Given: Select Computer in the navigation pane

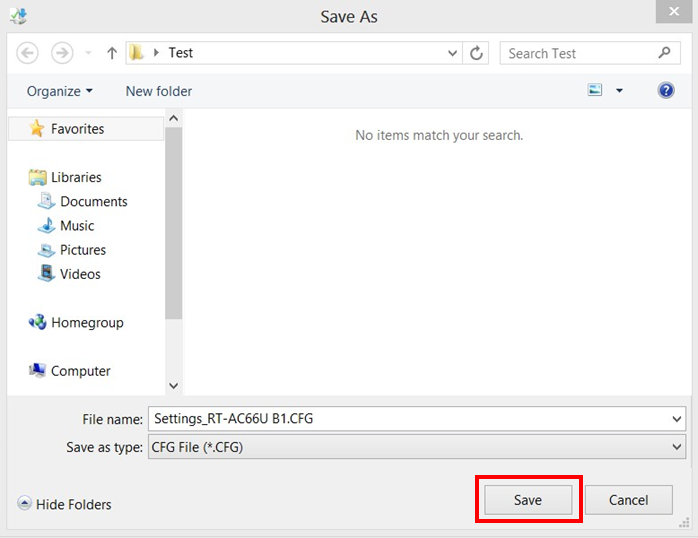Looking at the screenshot, I should click(81, 371).
